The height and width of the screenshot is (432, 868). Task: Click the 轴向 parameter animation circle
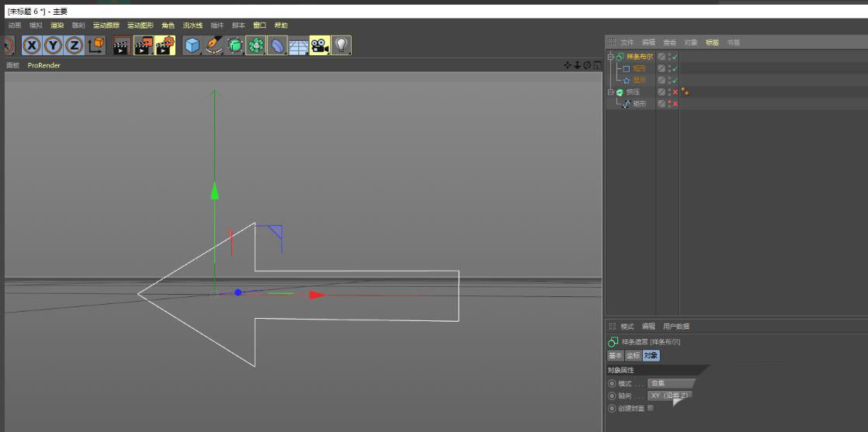[612, 396]
